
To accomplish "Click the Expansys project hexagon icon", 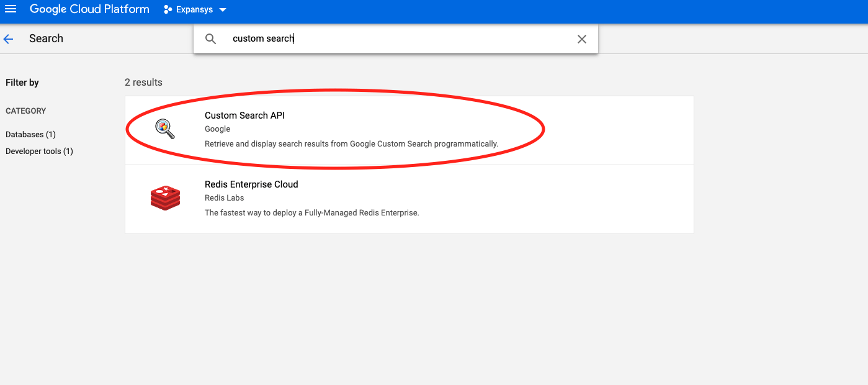I will tap(168, 10).
